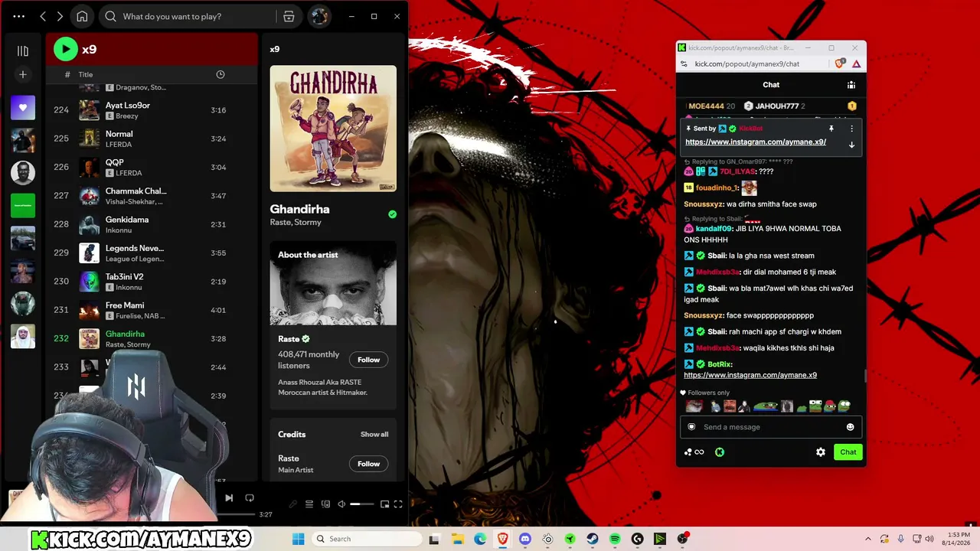Screen dimensions: 980x551
Task: Click Kick chat address bar URL
Action: 747,64
